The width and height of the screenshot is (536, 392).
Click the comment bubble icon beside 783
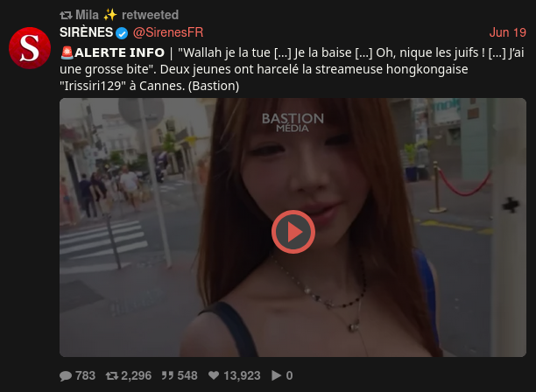pyautogui.click(x=66, y=375)
